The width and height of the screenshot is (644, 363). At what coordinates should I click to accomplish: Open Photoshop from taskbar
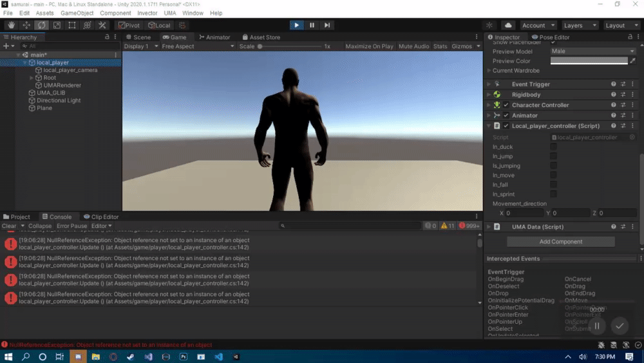(x=183, y=357)
